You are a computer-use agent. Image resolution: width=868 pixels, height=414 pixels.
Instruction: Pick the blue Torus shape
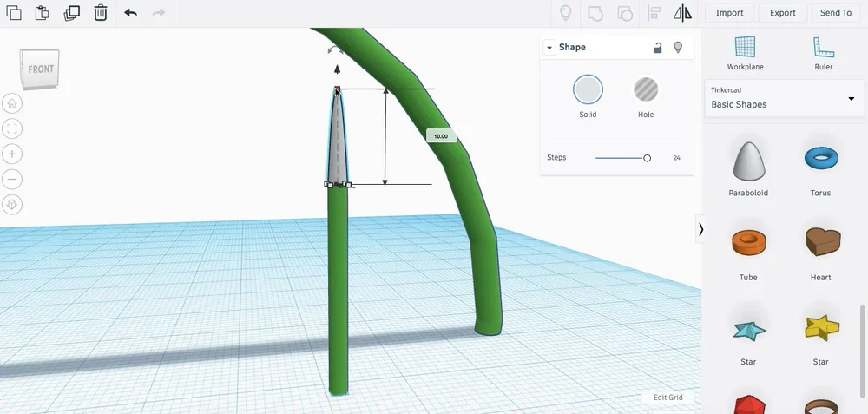pos(821,158)
